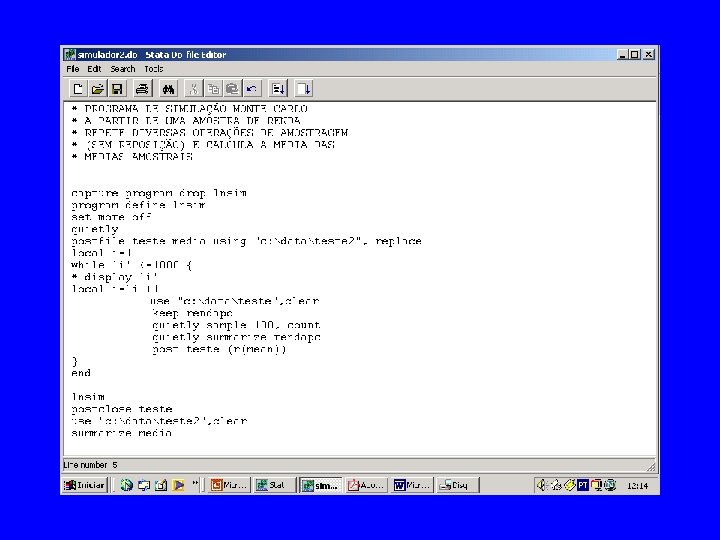
Task: Close the Do-file Editor window
Action: tap(648, 54)
